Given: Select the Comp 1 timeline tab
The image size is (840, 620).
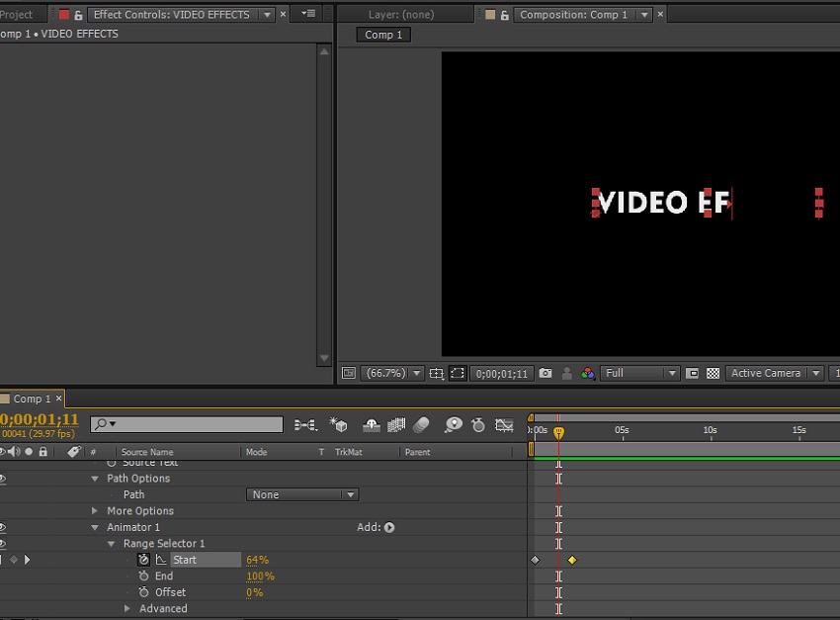Looking at the screenshot, I should pos(33,399).
